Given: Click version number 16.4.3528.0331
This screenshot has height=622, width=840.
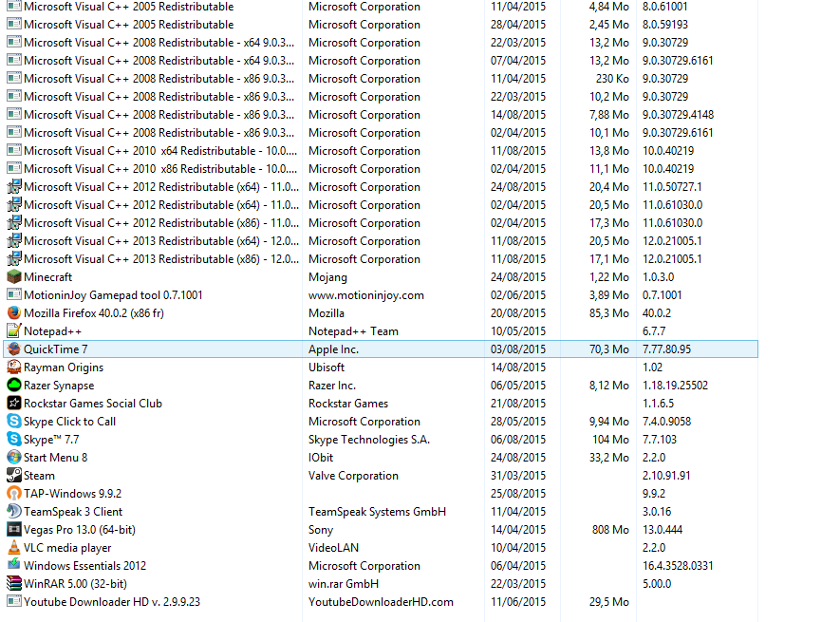Looking at the screenshot, I should [678, 566].
